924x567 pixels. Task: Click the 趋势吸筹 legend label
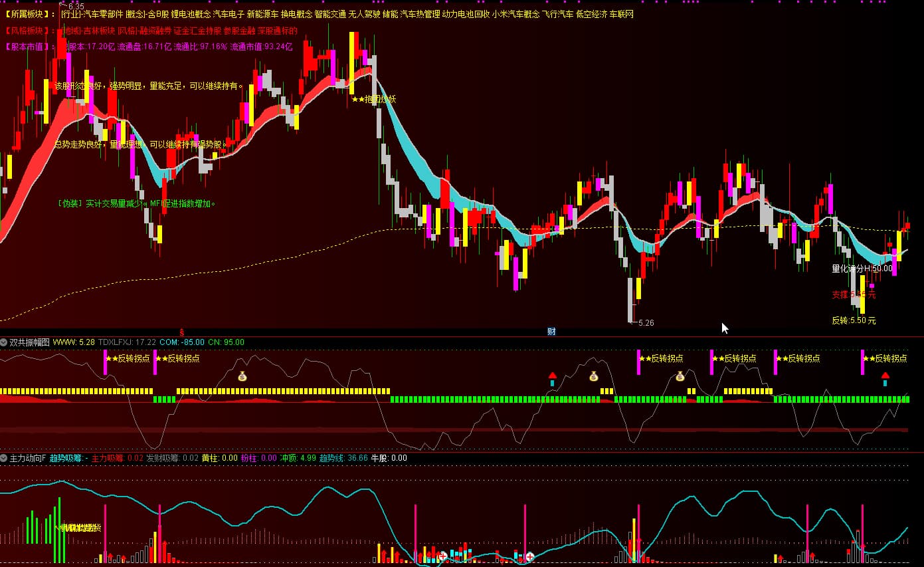[64, 458]
